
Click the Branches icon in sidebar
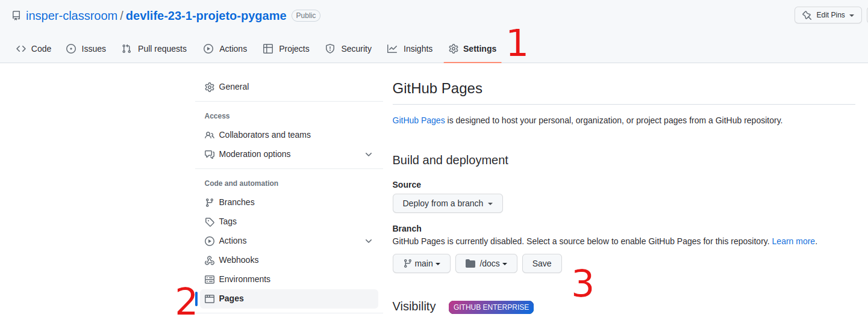coord(210,203)
